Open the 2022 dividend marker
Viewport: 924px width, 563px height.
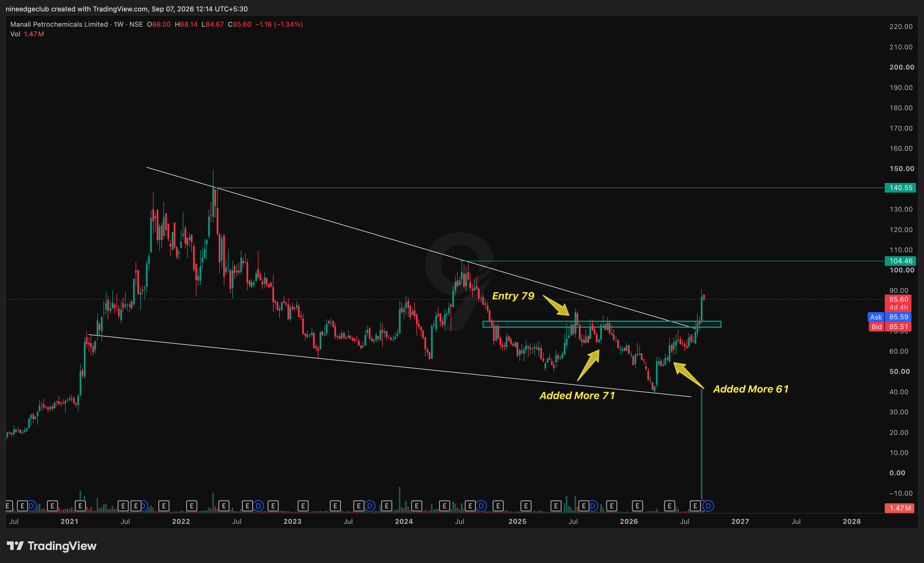click(x=258, y=506)
